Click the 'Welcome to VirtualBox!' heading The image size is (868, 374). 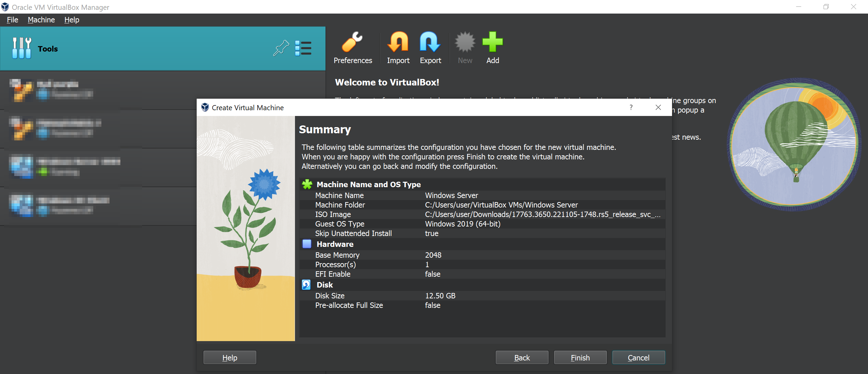[387, 82]
